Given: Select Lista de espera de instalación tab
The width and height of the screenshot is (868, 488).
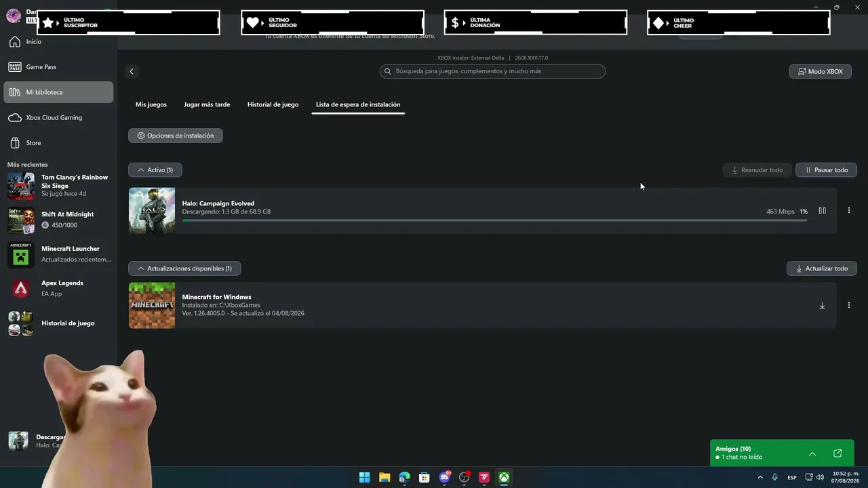Looking at the screenshot, I should click(358, 105).
